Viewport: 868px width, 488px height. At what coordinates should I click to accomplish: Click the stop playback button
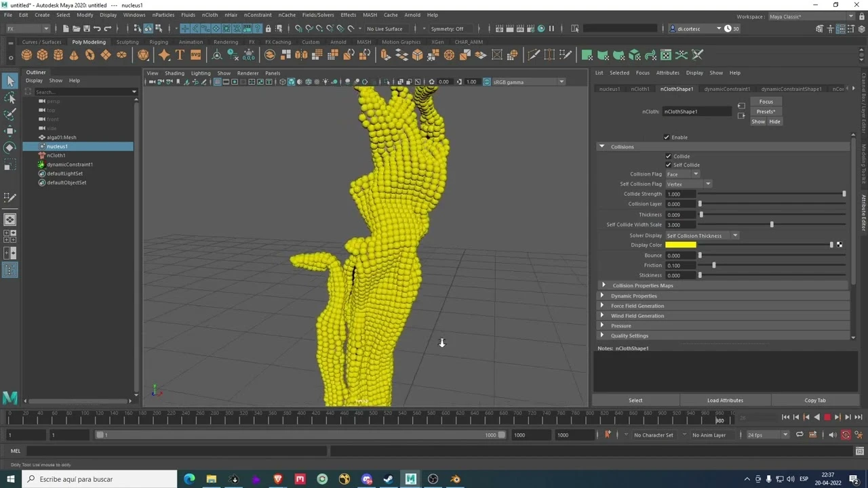pyautogui.click(x=827, y=418)
